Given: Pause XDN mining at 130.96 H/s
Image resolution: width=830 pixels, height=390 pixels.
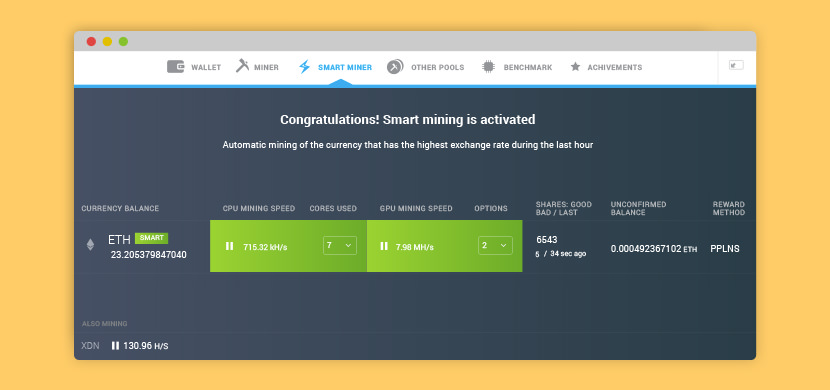Looking at the screenshot, I should point(115,346).
